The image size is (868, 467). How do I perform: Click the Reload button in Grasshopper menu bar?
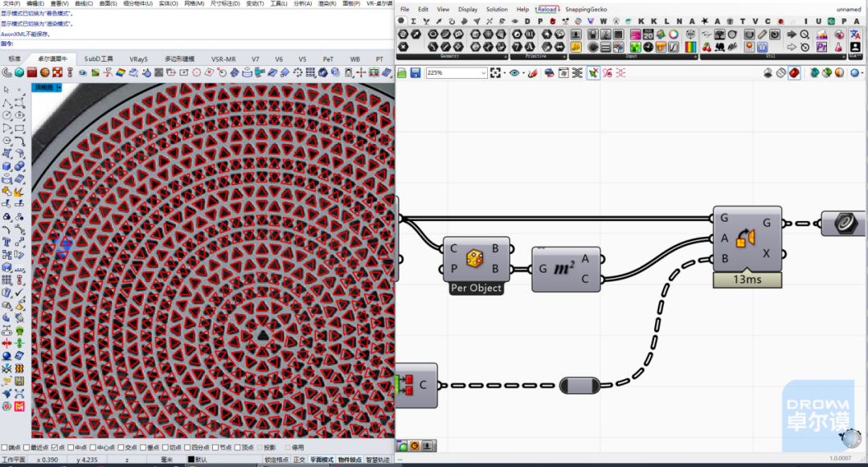coord(547,10)
